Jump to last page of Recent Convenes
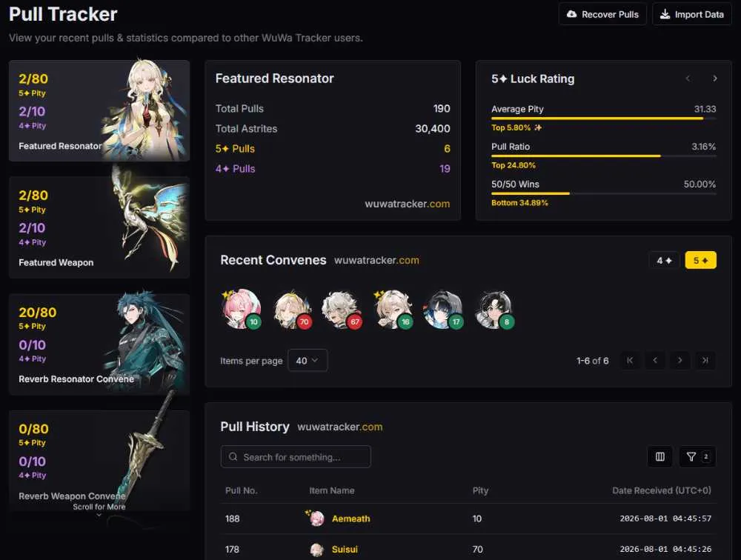Image resolution: width=741 pixels, height=560 pixels. [705, 360]
